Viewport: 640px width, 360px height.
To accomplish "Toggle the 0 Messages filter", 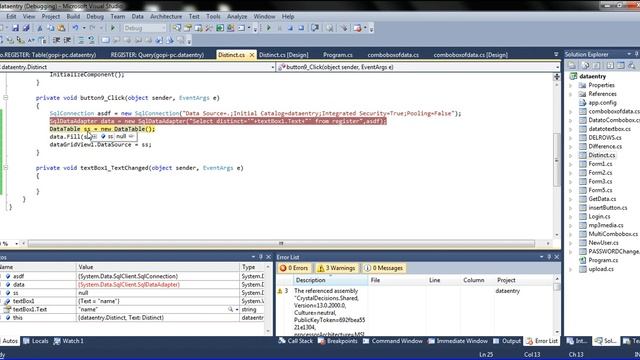I will [x=383, y=268].
